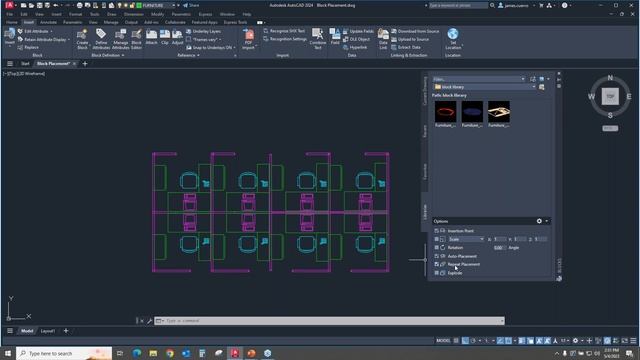This screenshot has width=640, height=360.
Task: Open the Blocks palette options gear
Action: pyautogui.click(x=539, y=221)
